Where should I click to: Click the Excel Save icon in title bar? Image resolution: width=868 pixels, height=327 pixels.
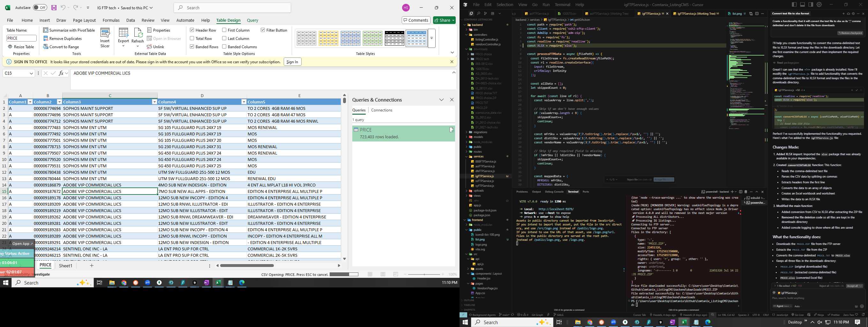point(54,8)
